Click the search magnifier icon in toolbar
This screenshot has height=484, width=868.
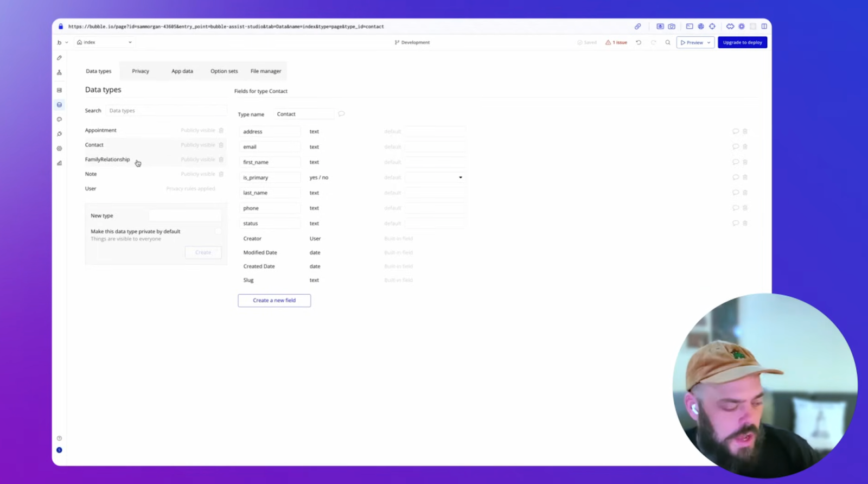668,42
